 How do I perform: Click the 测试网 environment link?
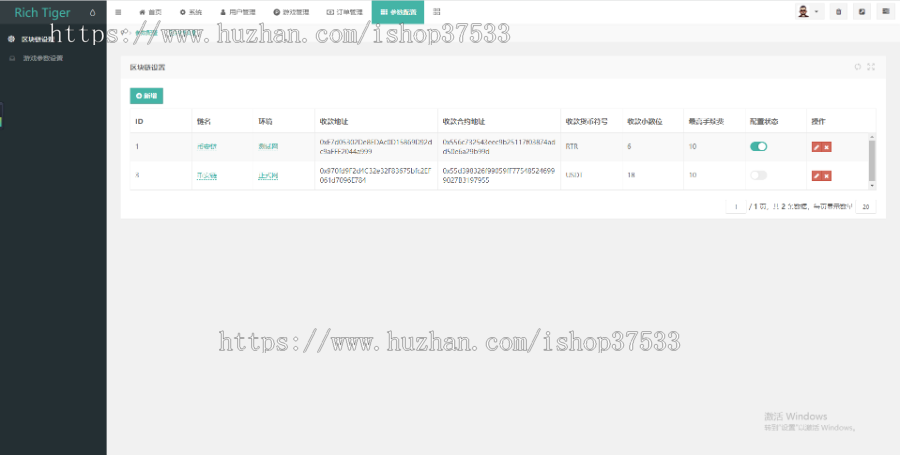click(268, 147)
